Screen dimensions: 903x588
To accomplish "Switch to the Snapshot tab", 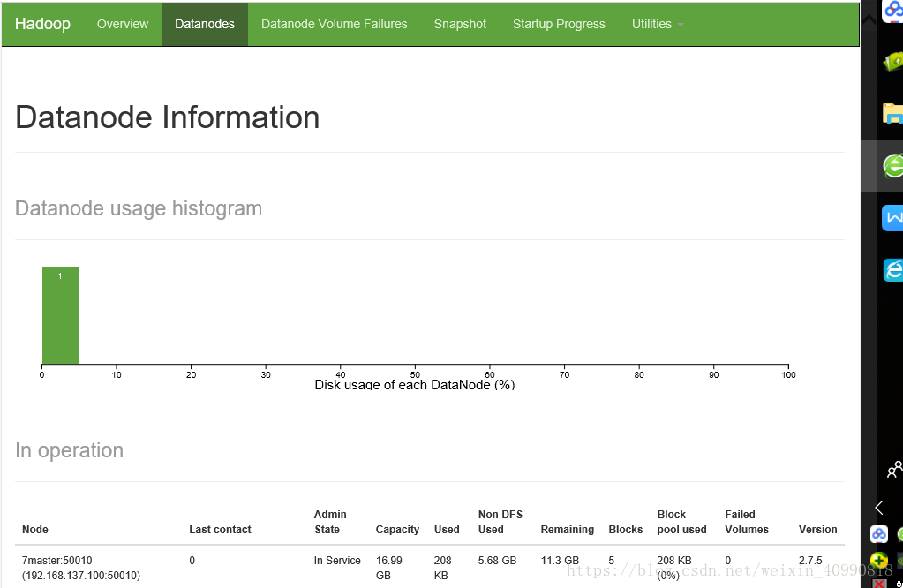I will pyautogui.click(x=460, y=24).
